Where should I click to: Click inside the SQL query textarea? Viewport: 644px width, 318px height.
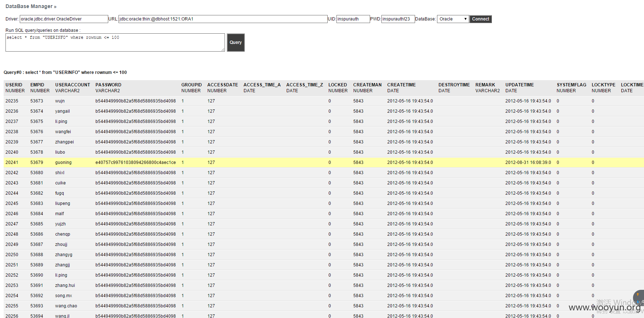115,42
